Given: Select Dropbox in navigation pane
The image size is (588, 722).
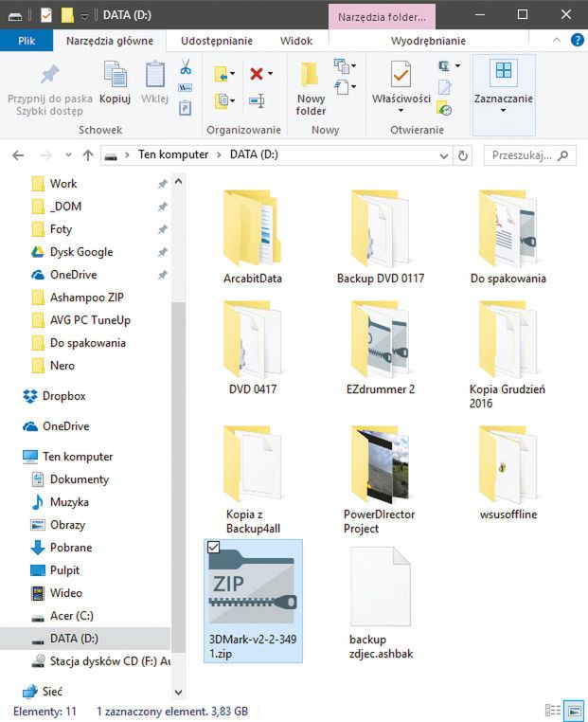Looking at the screenshot, I should 64,396.
